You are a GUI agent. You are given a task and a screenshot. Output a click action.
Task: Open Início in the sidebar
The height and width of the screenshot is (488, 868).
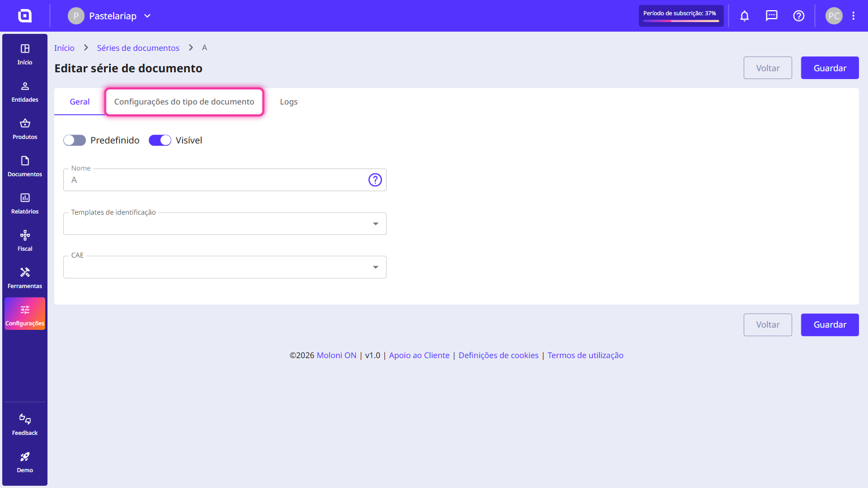(25, 54)
